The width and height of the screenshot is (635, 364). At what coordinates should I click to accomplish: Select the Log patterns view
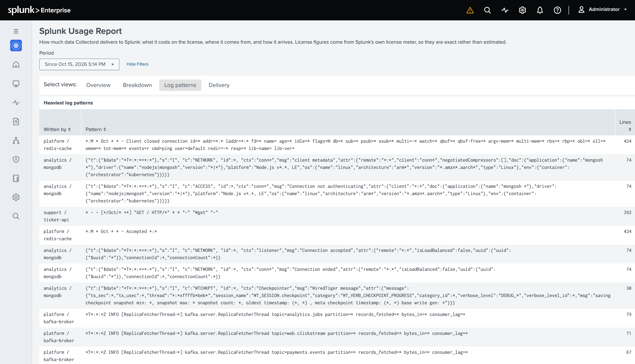click(180, 85)
